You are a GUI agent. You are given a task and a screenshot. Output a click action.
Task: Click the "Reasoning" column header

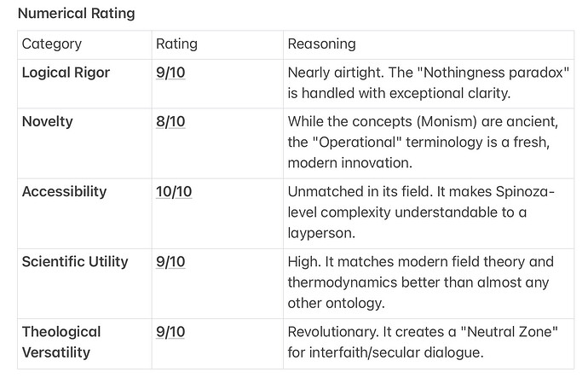321,44
